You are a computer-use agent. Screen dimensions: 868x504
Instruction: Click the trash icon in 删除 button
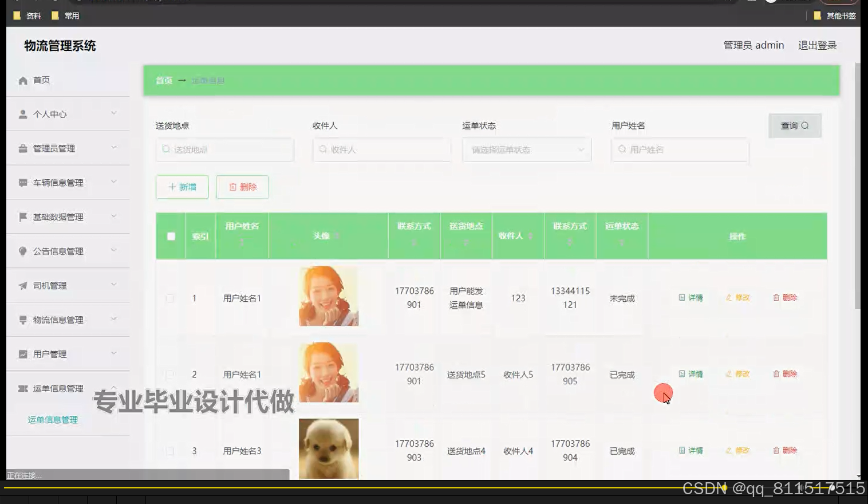232,187
